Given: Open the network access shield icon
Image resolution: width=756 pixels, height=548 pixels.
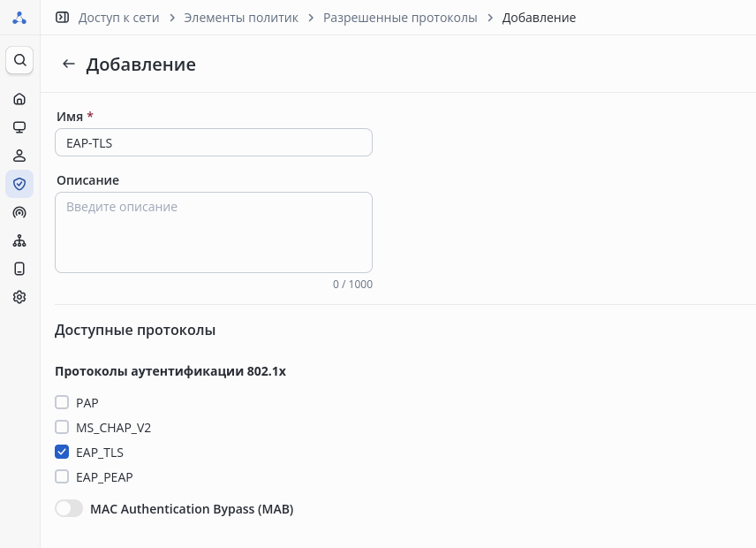Looking at the screenshot, I should [19, 184].
